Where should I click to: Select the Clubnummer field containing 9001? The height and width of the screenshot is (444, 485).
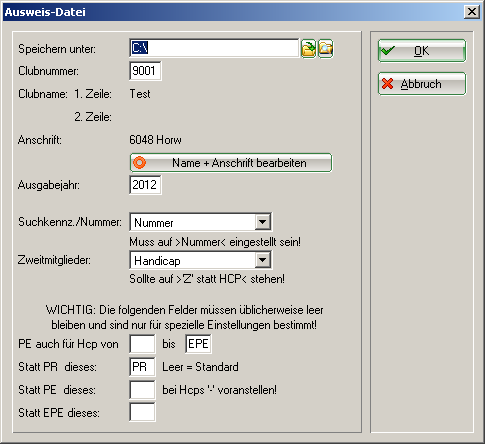tap(145, 71)
